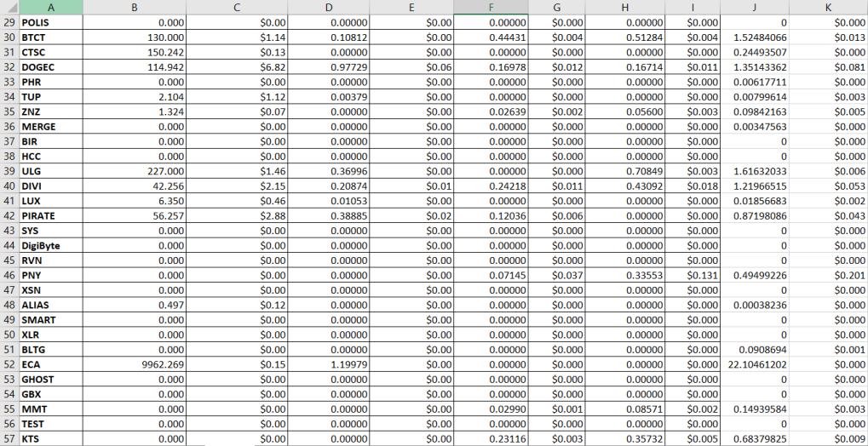Select the PNY cell
The height and width of the screenshot is (446, 868).
tap(51, 276)
